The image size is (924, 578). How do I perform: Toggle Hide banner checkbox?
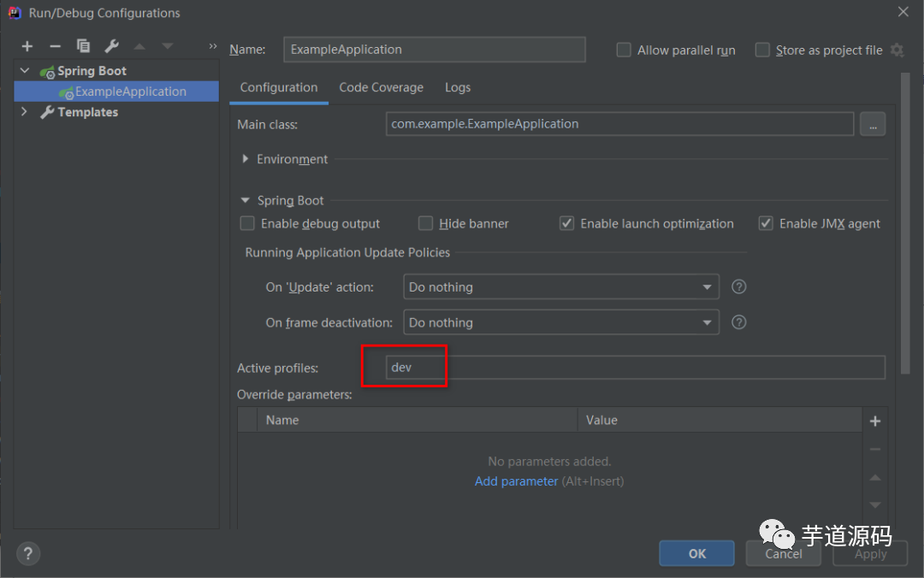425,223
